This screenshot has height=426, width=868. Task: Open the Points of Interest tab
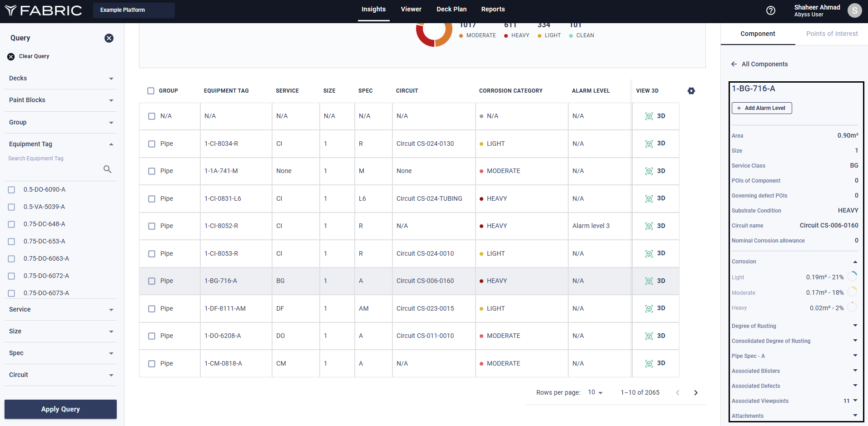pos(832,34)
